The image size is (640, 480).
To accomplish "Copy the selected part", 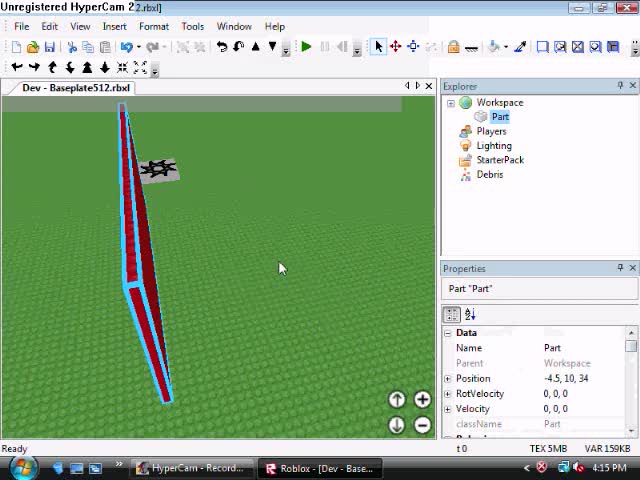I will coord(88,47).
